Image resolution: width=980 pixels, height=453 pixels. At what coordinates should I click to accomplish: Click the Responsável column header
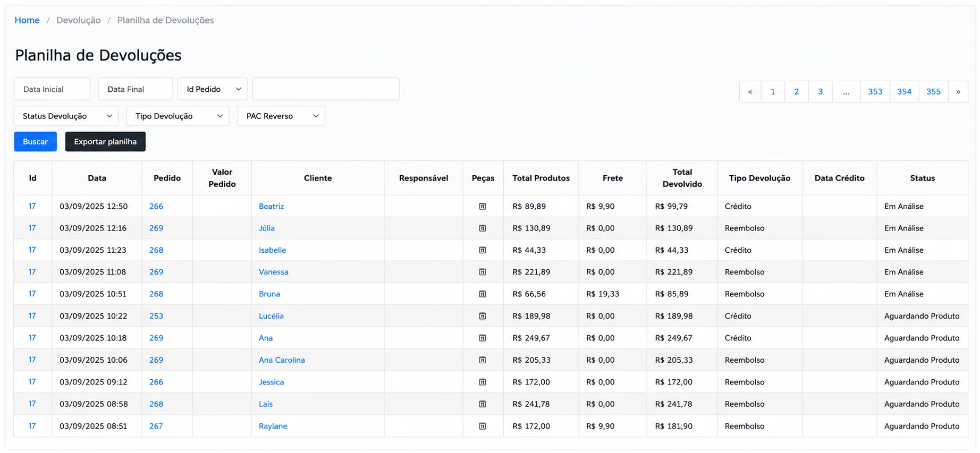[x=424, y=178]
